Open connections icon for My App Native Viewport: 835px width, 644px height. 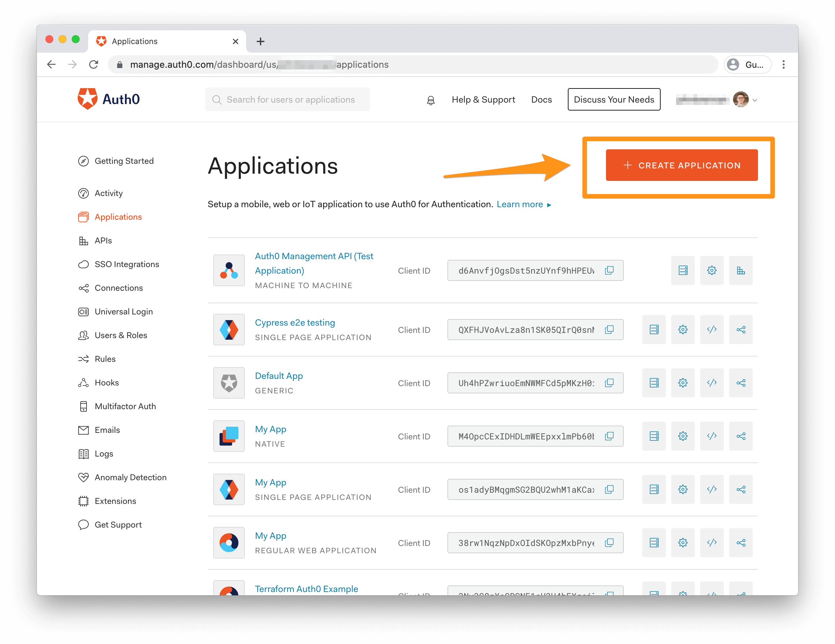(x=740, y=436)
